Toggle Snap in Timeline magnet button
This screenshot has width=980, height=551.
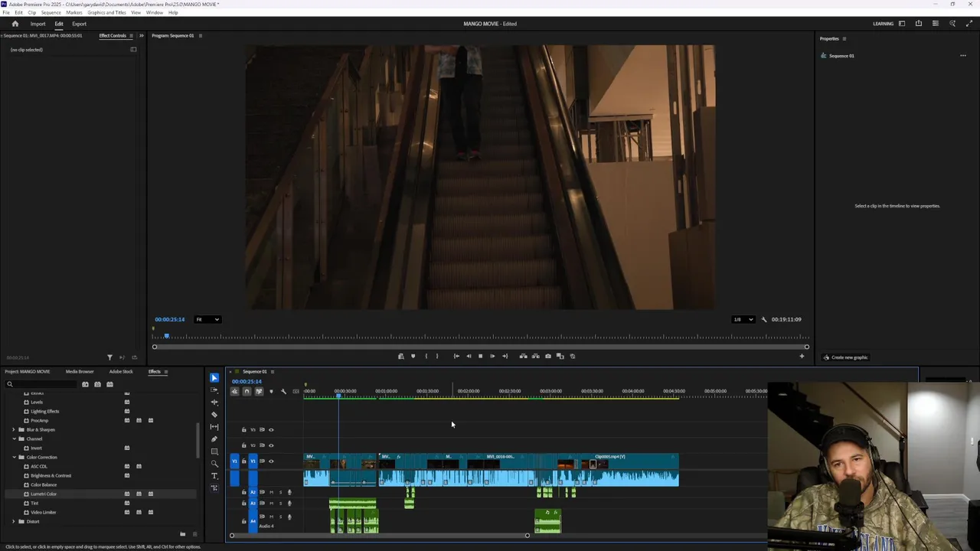click(247, 392)
